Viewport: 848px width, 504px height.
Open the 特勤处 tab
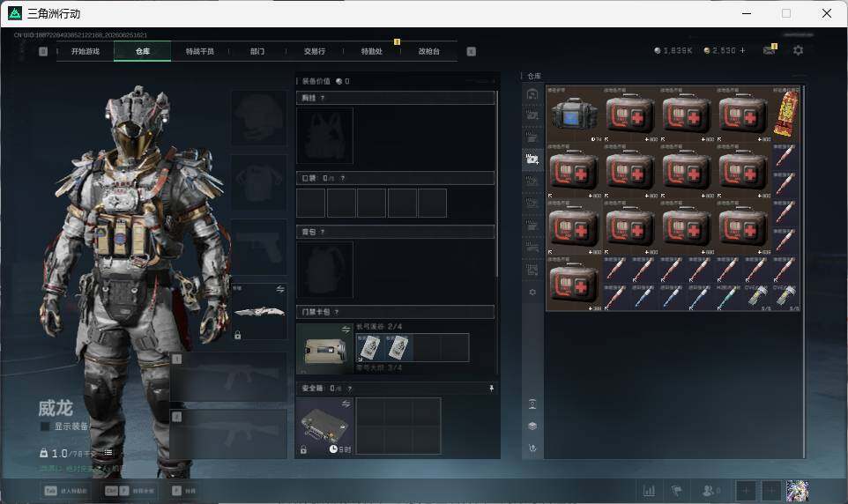click(x=371, y=51)
